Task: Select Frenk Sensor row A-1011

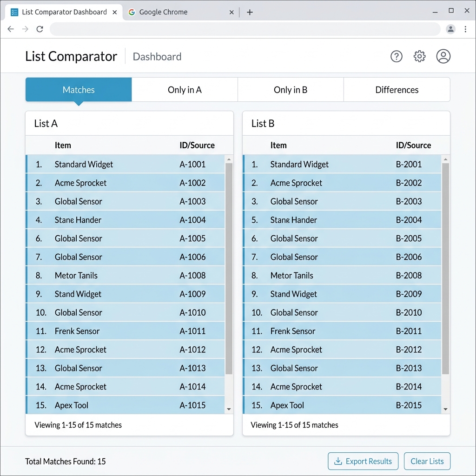Action: [126, 331]
